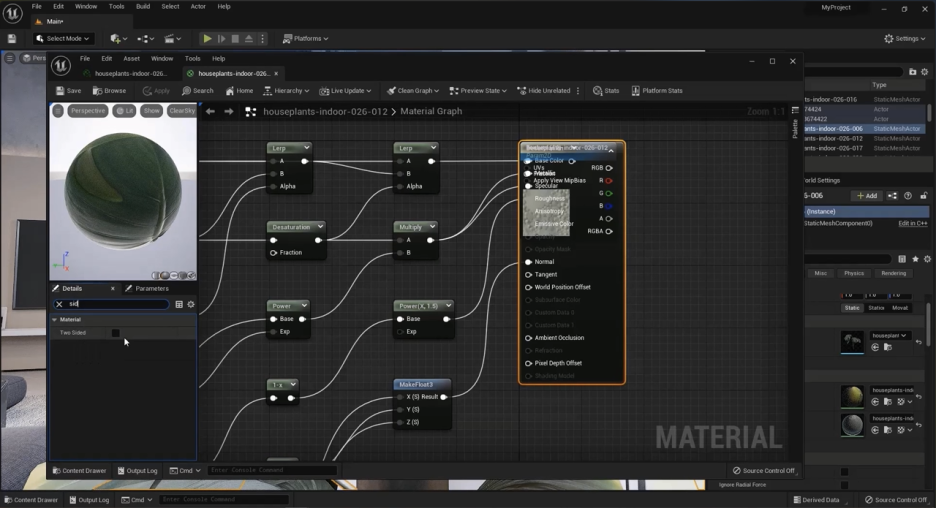Open the Lerp node dropdown on the left

coord(306,148)
